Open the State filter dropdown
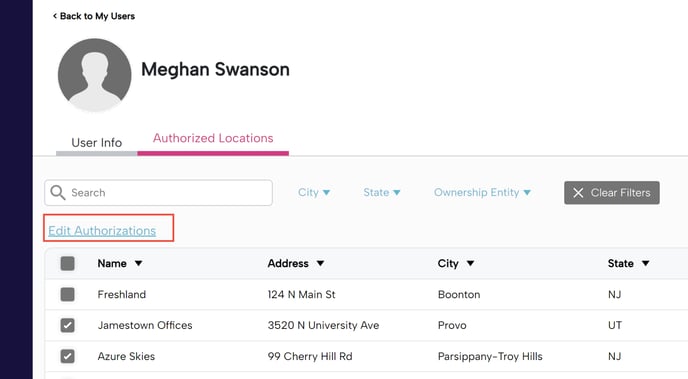Screen dimensions: 688x379 382,193
